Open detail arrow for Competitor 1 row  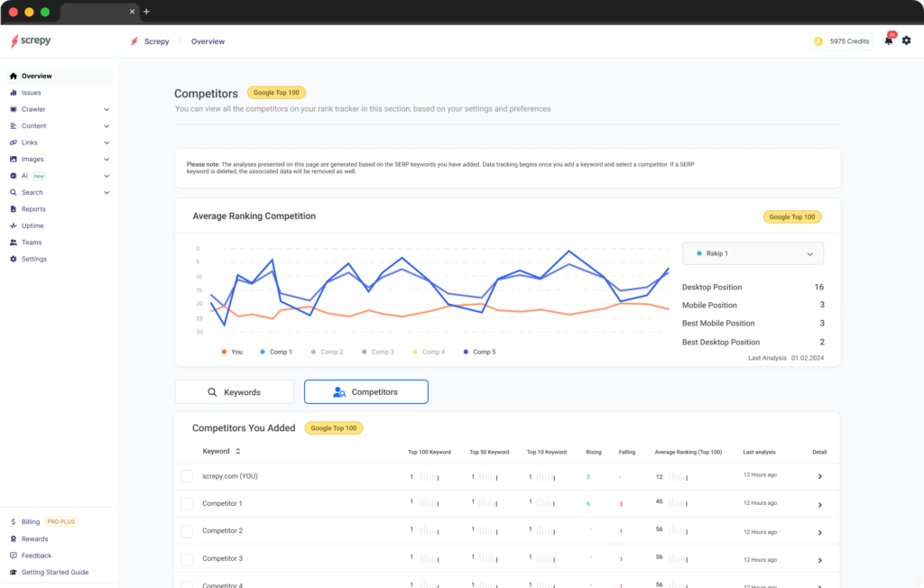coord(821,504)
